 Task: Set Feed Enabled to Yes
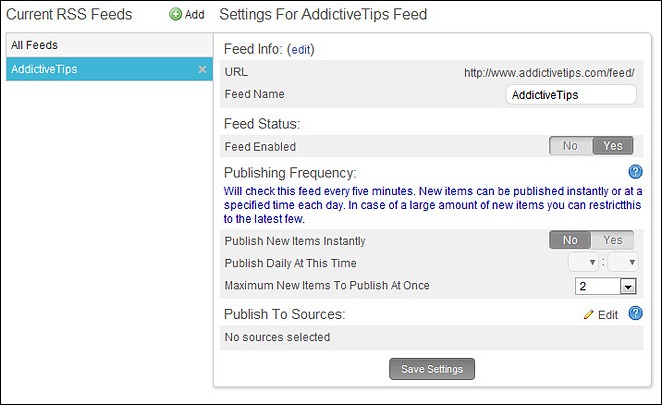point(613,146)
